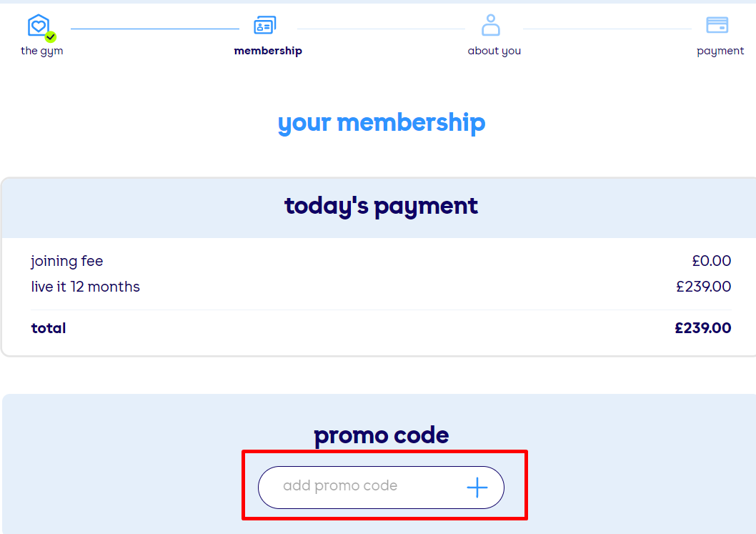Click the green checkmark on the gym step
The width and height of the screenshot is (756, 534).
[49, 35]
